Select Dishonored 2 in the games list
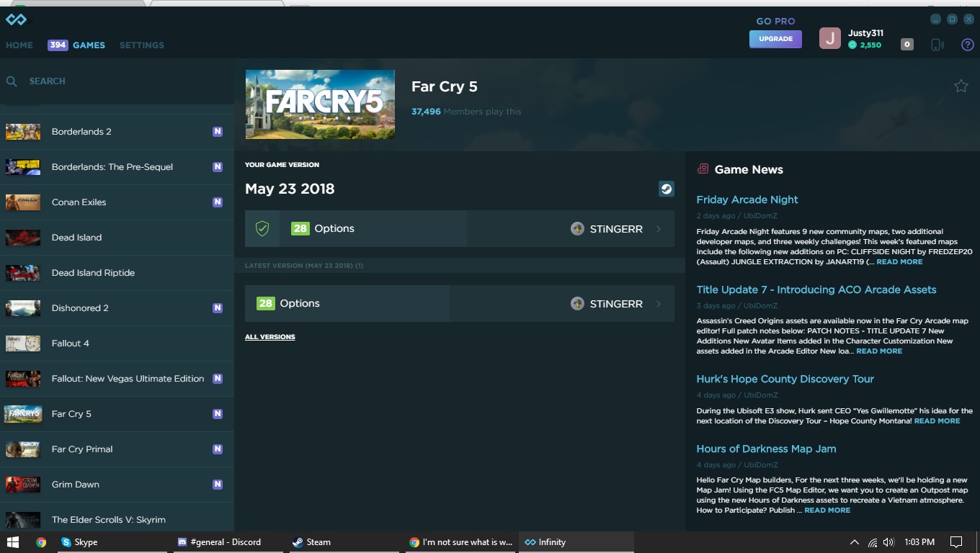980x553 pixels. tap(80, 308)
